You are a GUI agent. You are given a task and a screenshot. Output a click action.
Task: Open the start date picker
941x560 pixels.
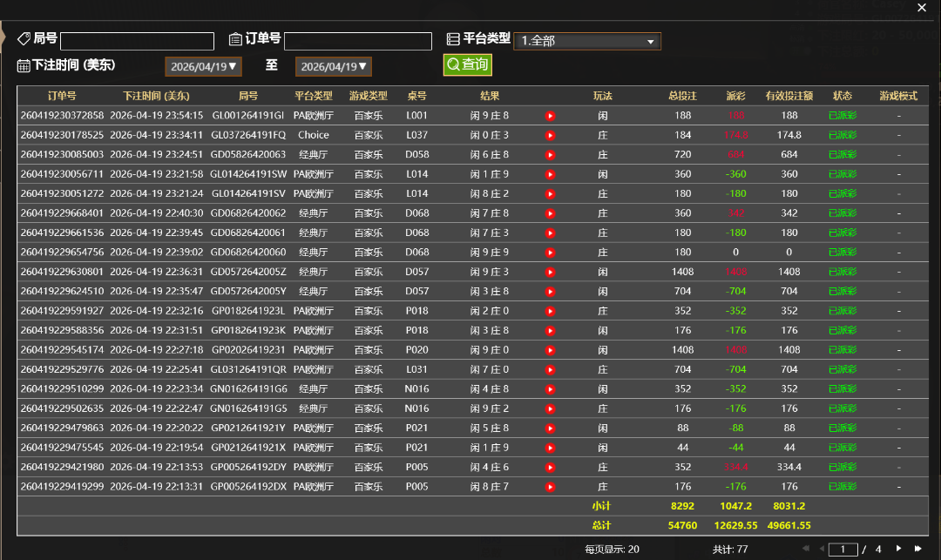(x=203, y=66)
